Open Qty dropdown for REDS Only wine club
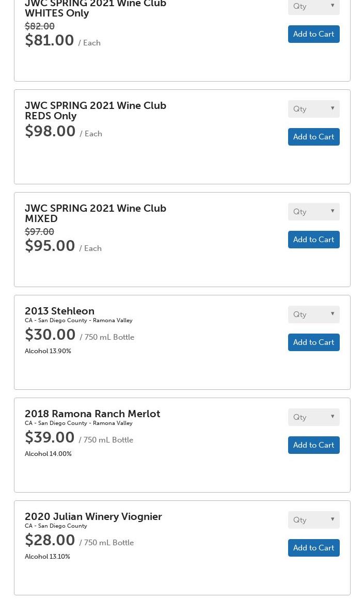Screen dimensions: 364x600 (313, 109)
